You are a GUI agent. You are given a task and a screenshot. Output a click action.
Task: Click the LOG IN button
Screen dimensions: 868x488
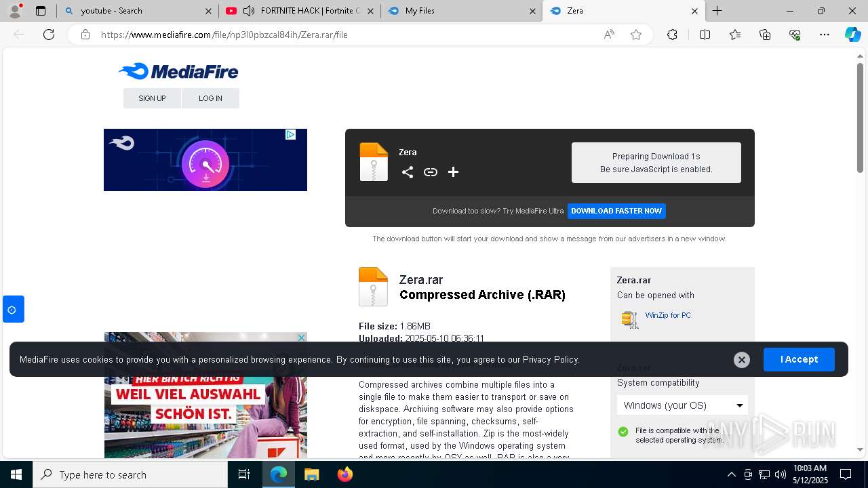tap(210, 98)
